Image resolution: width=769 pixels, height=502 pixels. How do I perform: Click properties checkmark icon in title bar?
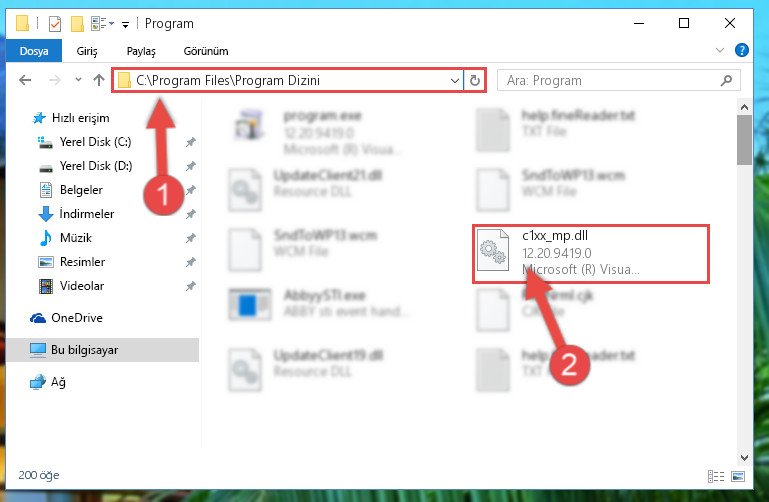(55, 23)
